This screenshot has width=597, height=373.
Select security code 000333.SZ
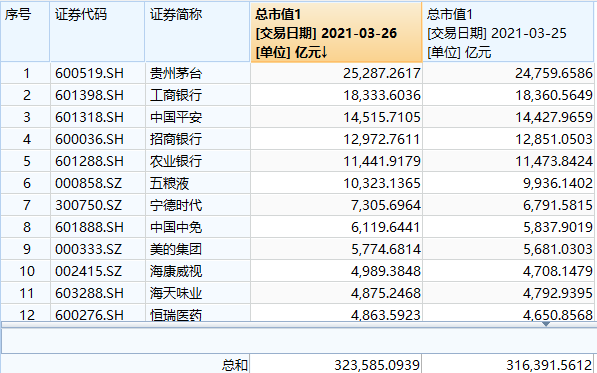point(88,250)
